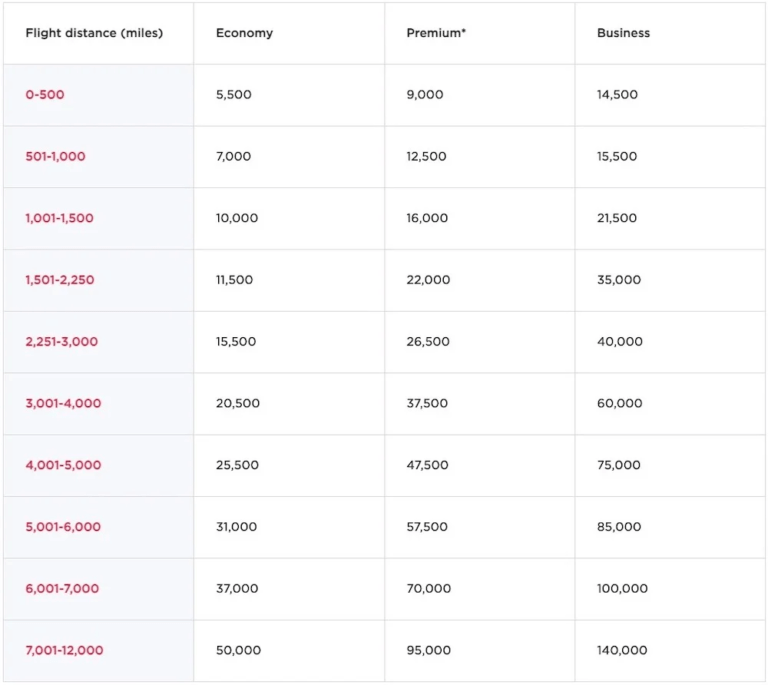Click the Flight distance (miles) column header

pyautogui.click(x=94, y=33)
